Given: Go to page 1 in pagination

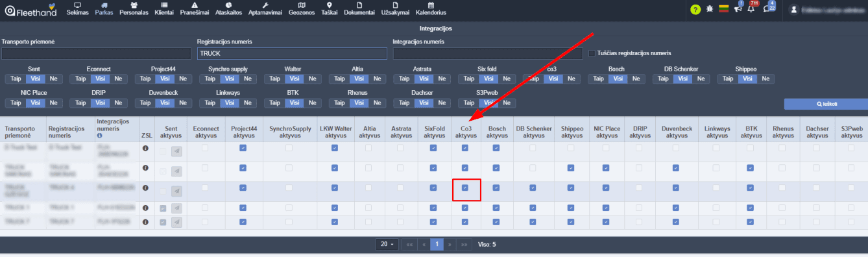Looking at the screenshot, I should click(x=437, y=245).
